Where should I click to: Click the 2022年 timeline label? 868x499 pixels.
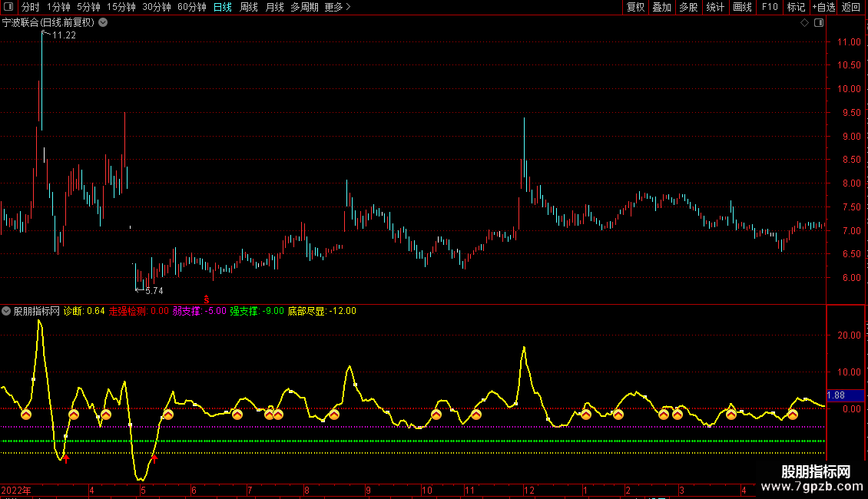point(16,490)
